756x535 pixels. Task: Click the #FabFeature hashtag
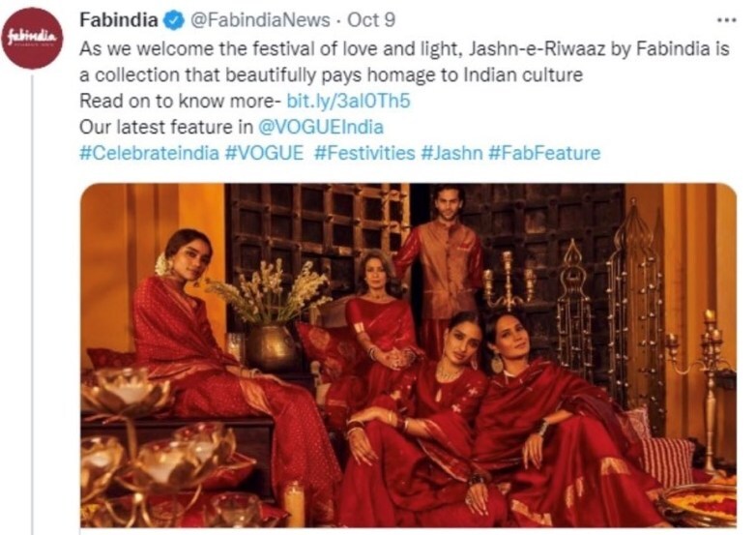click(x=544, y=153)
